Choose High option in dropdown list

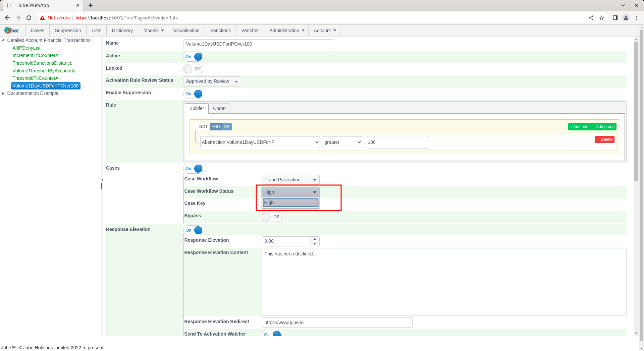tap(290, 202)
